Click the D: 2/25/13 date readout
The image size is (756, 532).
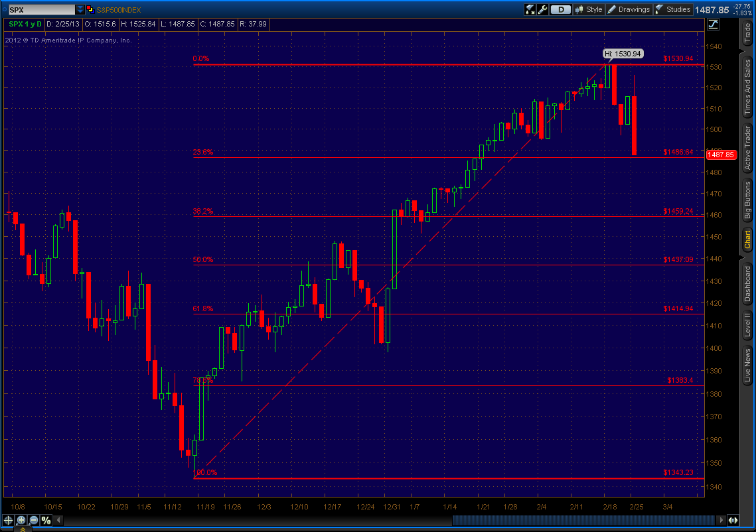[62, 24]
